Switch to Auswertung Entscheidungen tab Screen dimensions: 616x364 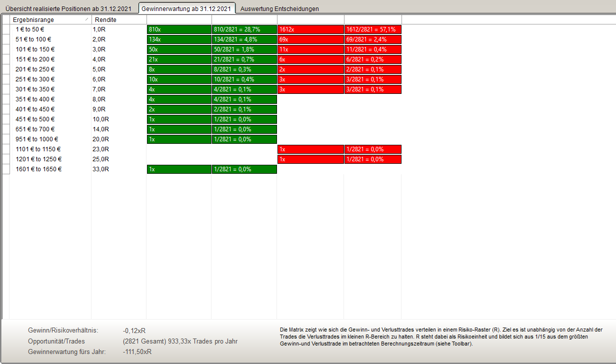279,8
